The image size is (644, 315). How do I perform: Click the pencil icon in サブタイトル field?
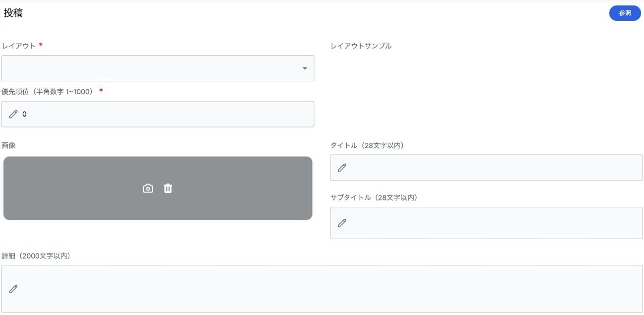pos(342,223)
